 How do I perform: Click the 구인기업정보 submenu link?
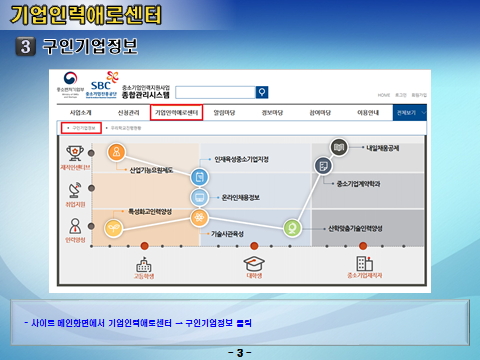[81, 128]
